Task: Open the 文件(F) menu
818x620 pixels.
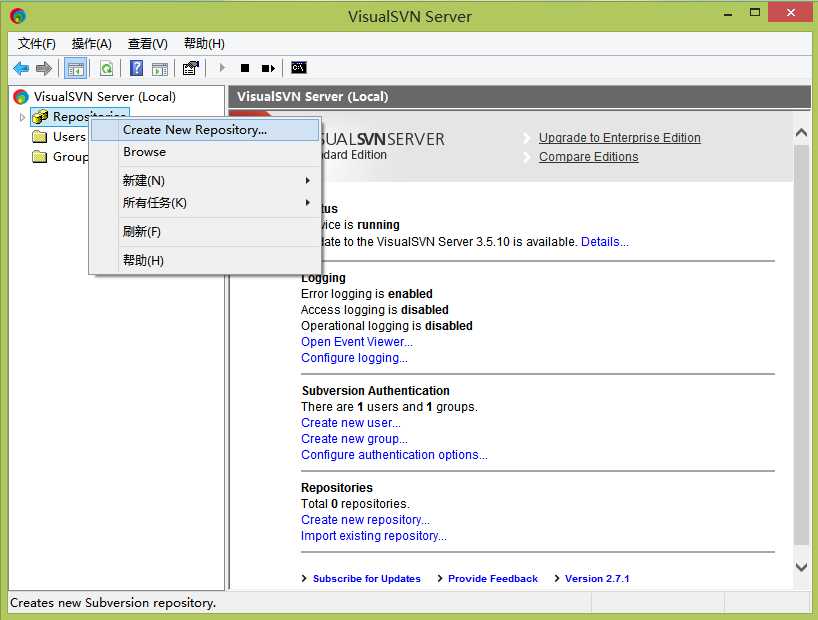Action: click(37, 44)
